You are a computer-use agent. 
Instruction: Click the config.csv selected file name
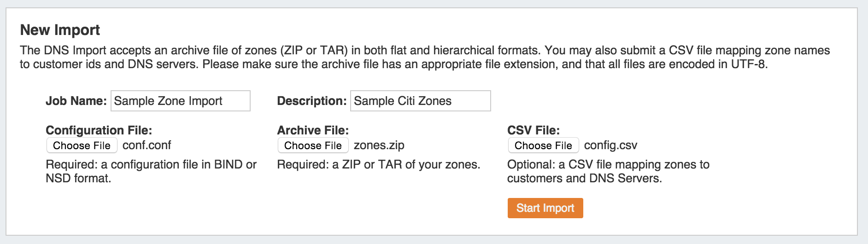point(610,145)
